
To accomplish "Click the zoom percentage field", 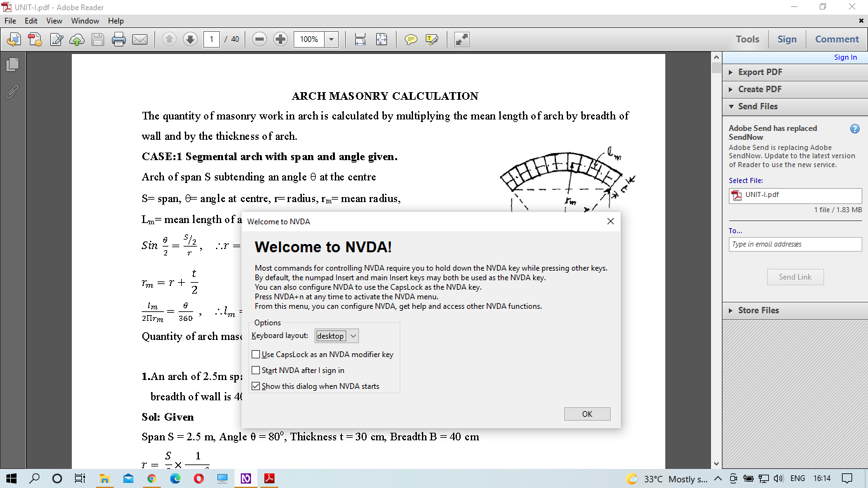I will click(x=309, y=39).
